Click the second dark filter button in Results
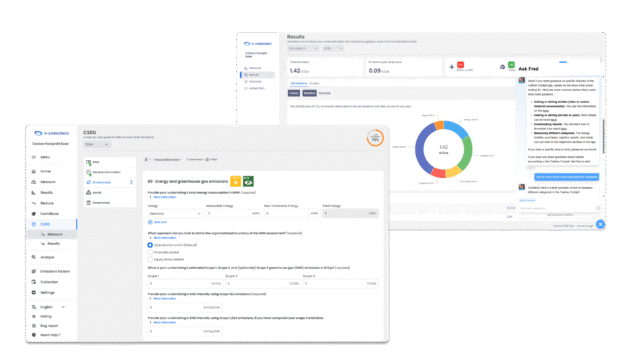The image size is (640, 364). point(309,93)
